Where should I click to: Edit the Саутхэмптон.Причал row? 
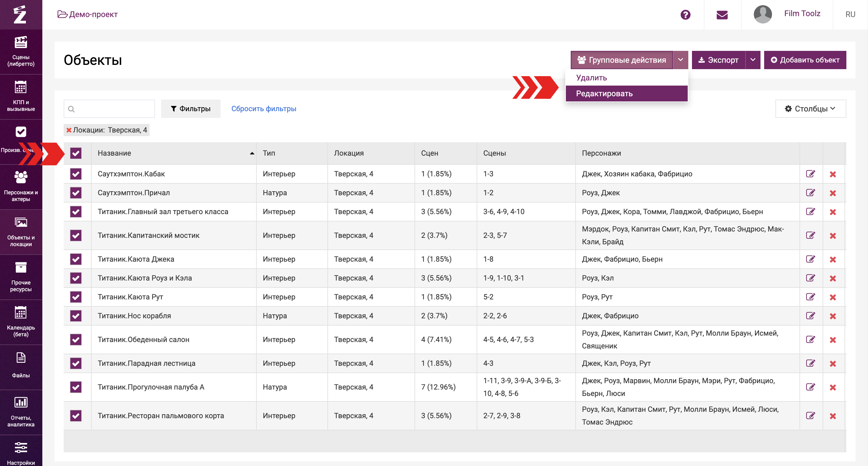click(x=810, y=193)
